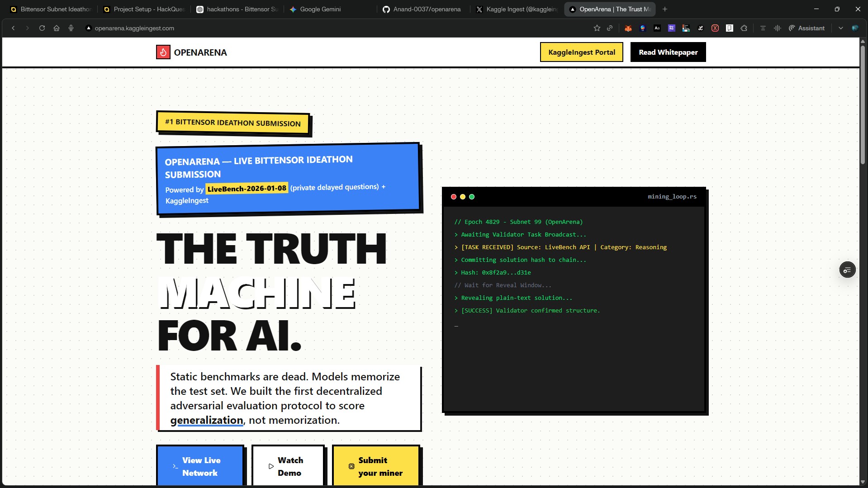Click the microphone icon in the toolbar

(71, 28)
